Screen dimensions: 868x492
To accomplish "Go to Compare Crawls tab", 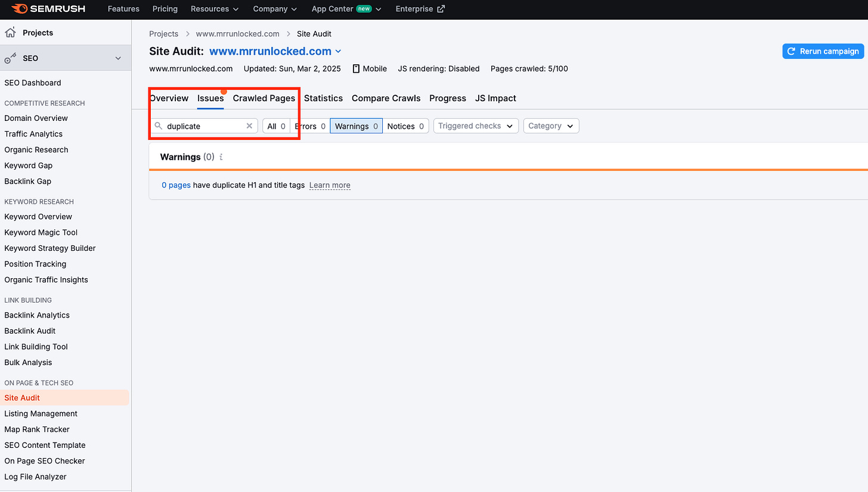I will tap(386, 98).
